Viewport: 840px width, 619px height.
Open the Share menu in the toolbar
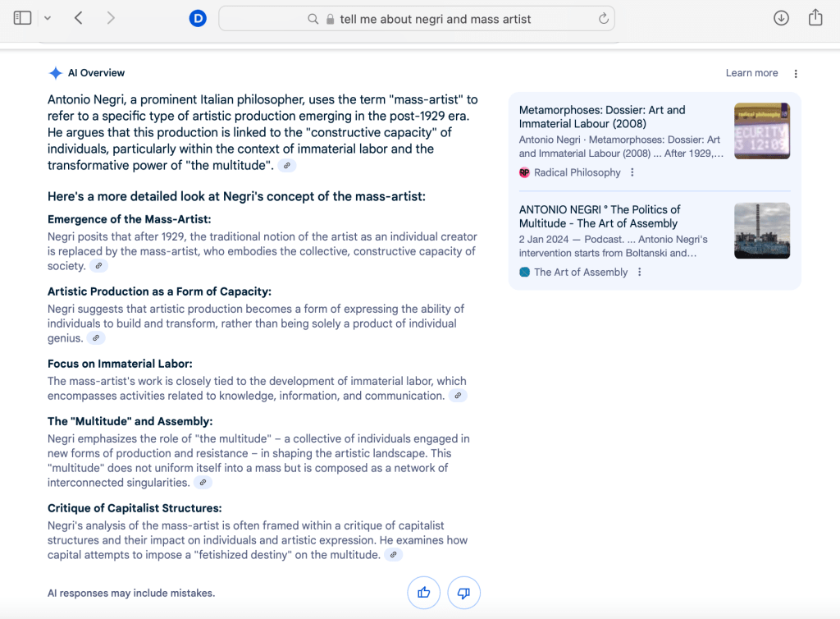(x=815, y=18)
